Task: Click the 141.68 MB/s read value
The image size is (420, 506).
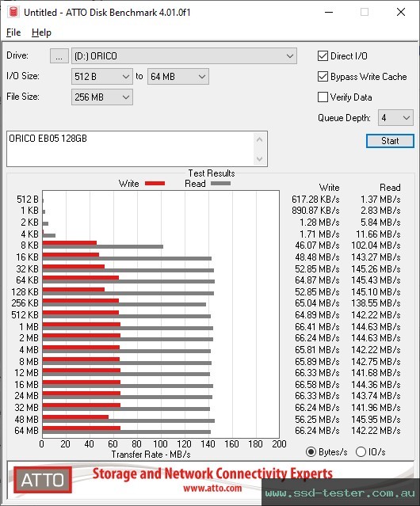Action: [x=376, y=373]
